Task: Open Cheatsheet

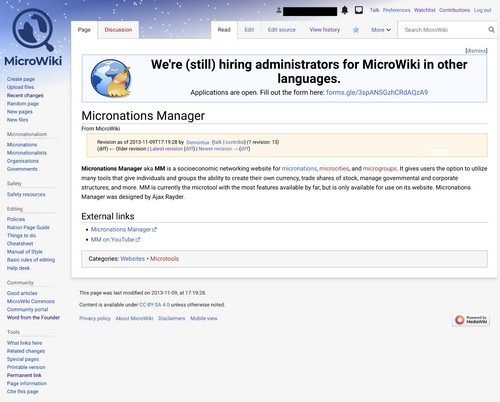Action: 20,244
